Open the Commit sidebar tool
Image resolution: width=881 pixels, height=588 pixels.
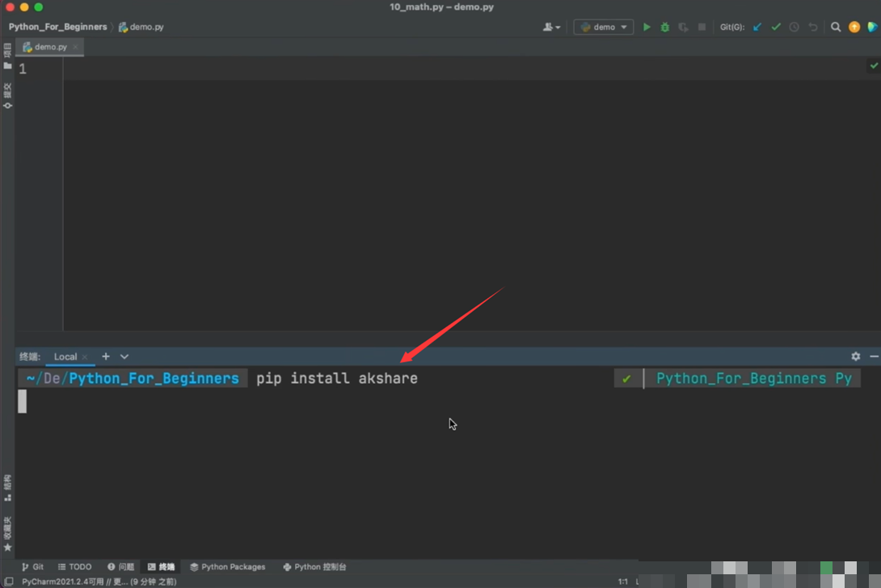click(7, 95)
